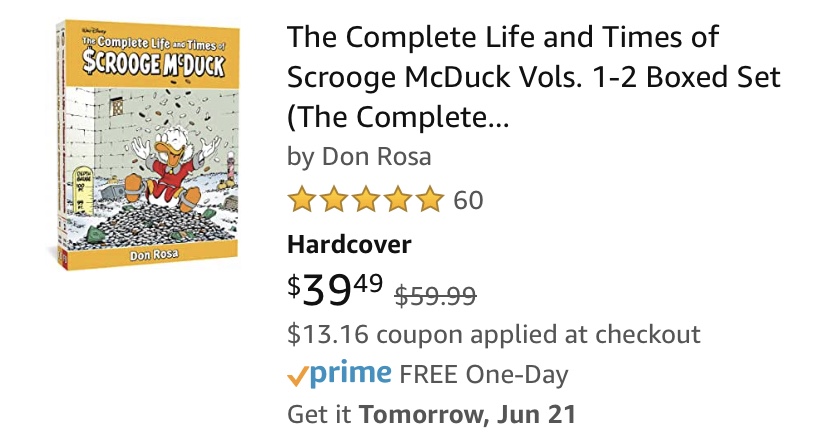The image size is (828, 441).
Task: Click the blue prime logo
Action: pos(350,374)
